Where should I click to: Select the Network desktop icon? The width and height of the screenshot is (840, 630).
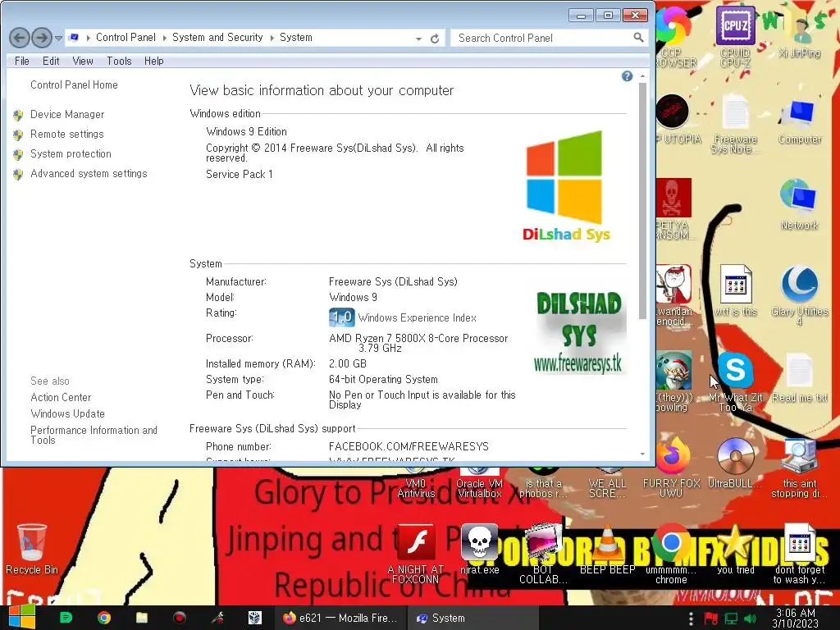tap(799, 205)
